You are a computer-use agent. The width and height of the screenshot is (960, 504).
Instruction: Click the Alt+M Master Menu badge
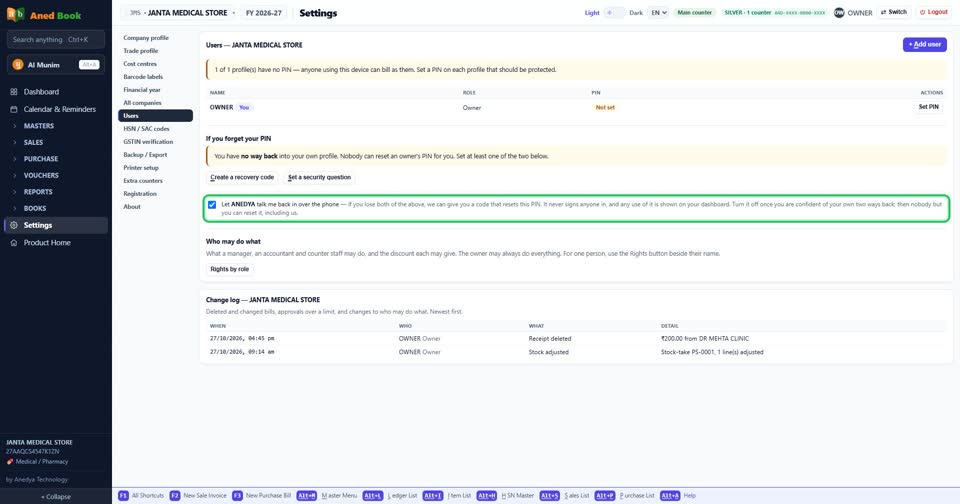(x=307, y=495)
